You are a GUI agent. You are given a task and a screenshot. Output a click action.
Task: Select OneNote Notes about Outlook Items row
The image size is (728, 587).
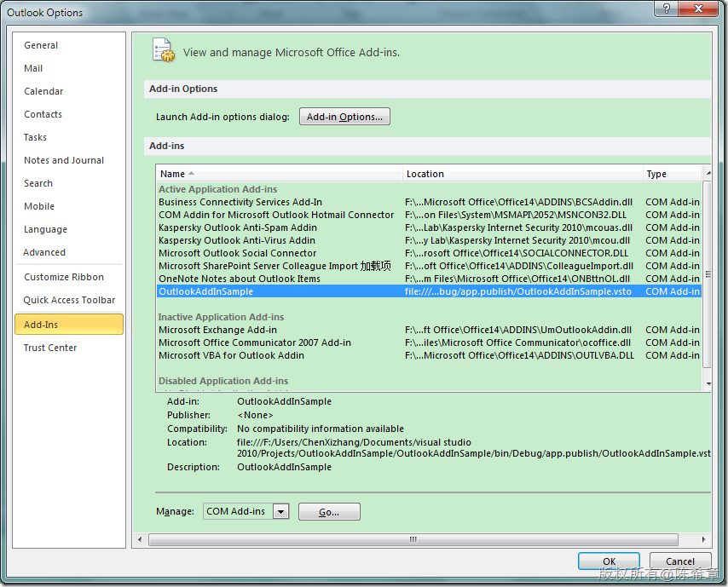pyautogui.click(x=429, y=279)
